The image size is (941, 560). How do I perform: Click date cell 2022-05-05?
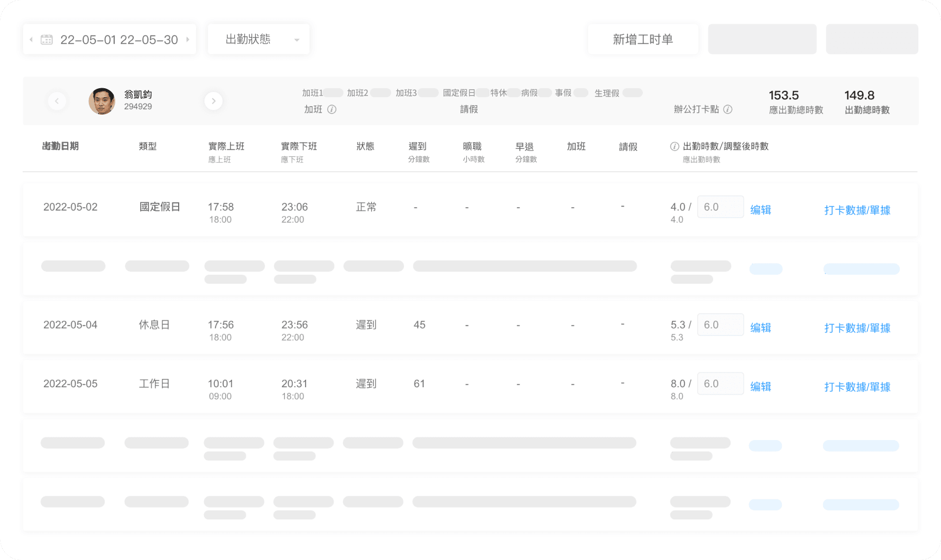pos(70,384)
